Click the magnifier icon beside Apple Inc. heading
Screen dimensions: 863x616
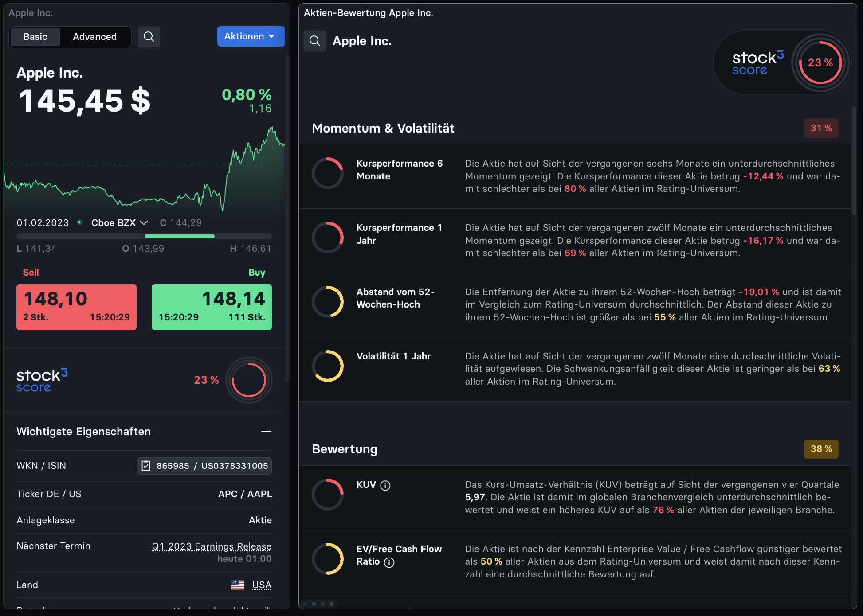tap(315, 41)
